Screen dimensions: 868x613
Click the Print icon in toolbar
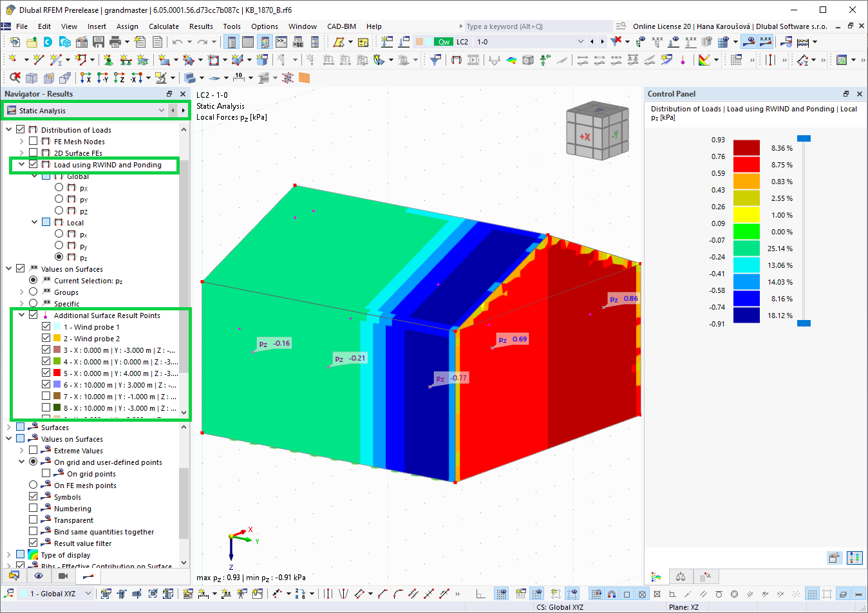tap(115, 42)
